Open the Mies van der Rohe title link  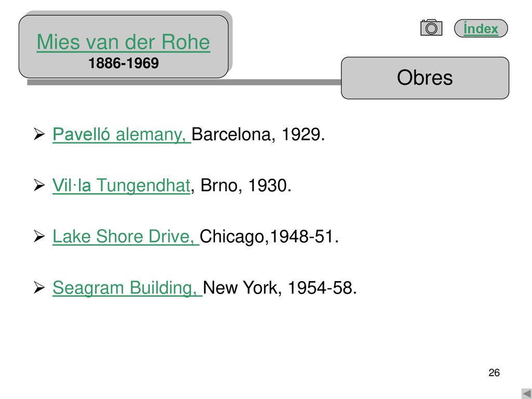124,42
